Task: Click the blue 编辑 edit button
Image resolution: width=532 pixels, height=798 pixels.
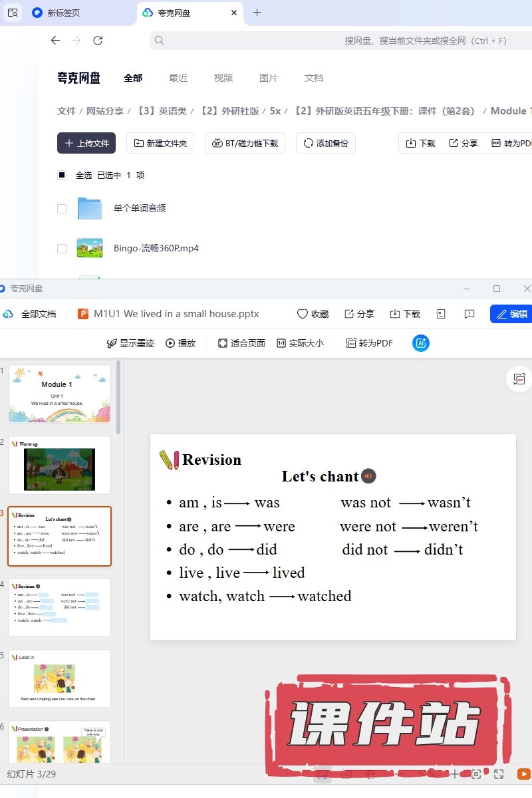Action: click(x=511, y=314)
